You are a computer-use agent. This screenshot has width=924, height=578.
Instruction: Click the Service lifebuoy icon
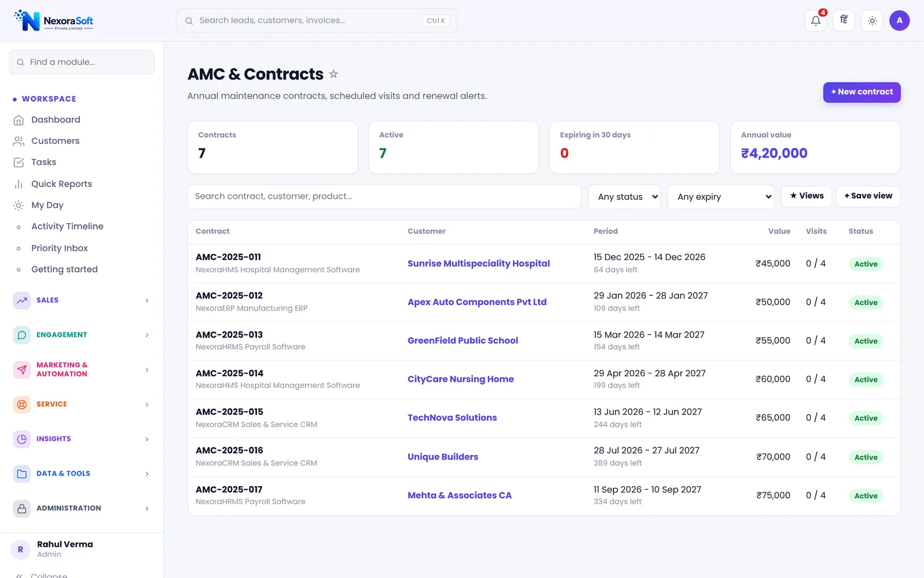pos(22,404)
